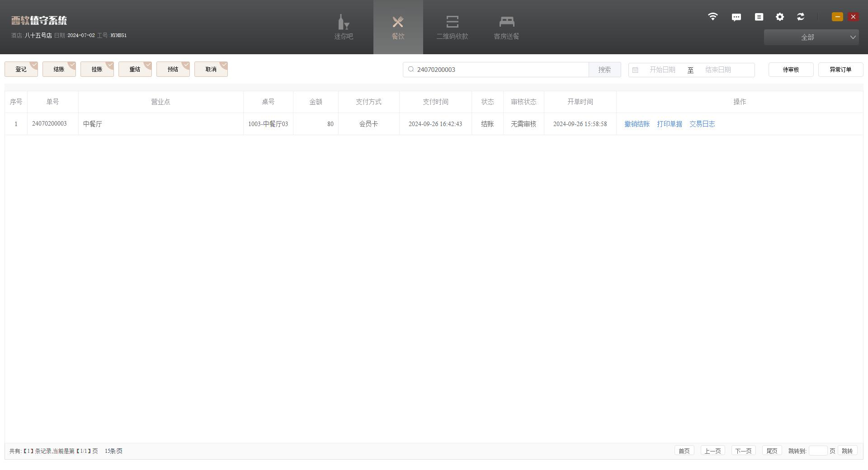Screen dimensions: 868x470
Task: Open the 结束日期 end date picker
Action: (718, 70)
